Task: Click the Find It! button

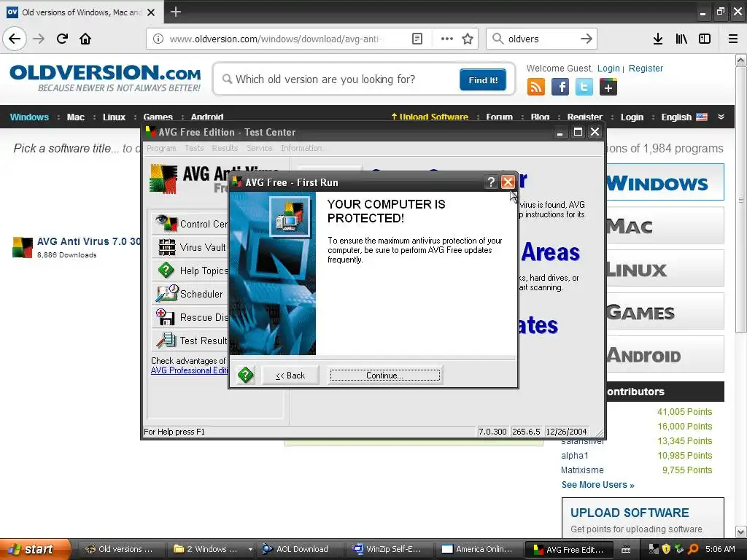Action: (483, 79)
